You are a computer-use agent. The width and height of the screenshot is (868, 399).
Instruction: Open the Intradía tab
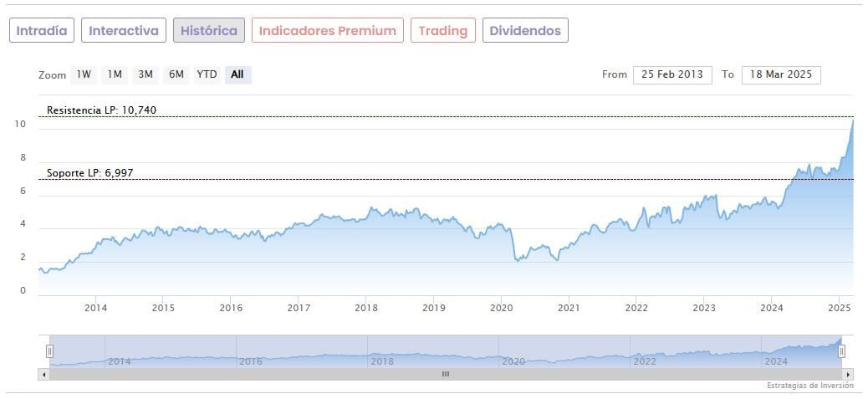click(x=43, y=31)
